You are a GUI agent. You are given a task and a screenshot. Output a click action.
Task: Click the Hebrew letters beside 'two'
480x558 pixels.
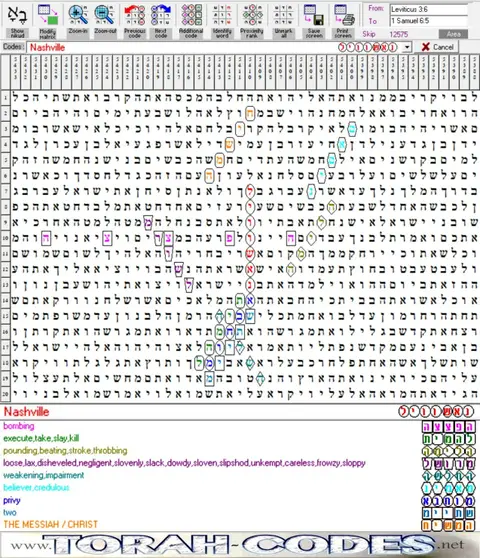pos(449,513)
